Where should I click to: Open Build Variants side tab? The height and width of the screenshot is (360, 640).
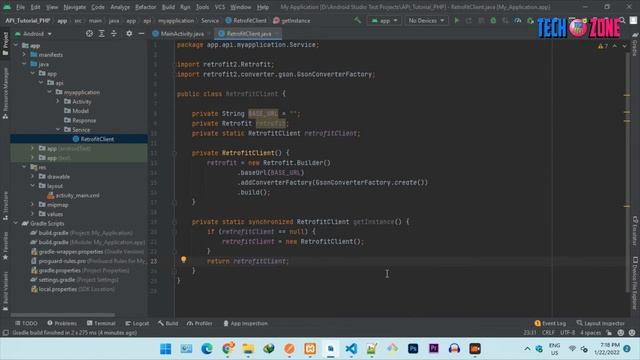5,291
